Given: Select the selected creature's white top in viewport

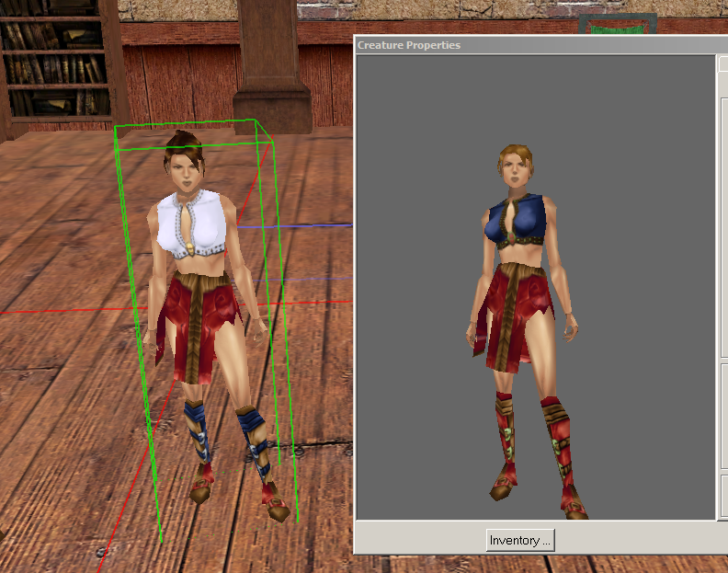Looking at the screenshot, I should point(195,223).
